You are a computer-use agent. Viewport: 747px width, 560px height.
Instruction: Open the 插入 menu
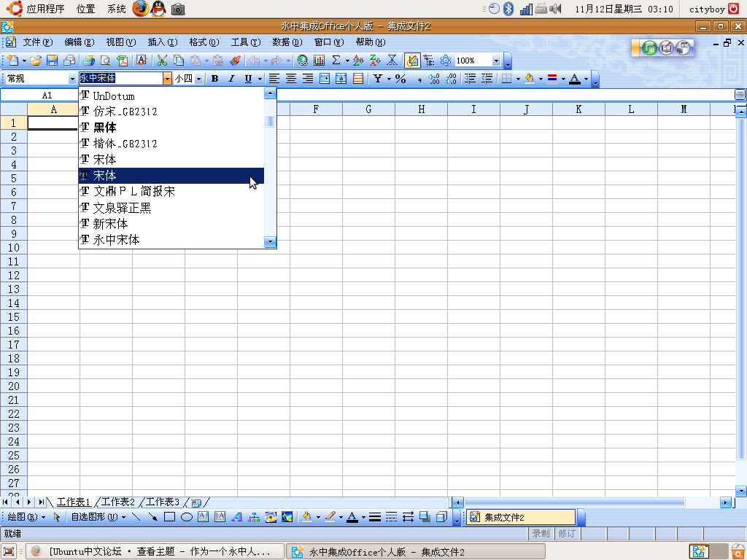[163, 42]
